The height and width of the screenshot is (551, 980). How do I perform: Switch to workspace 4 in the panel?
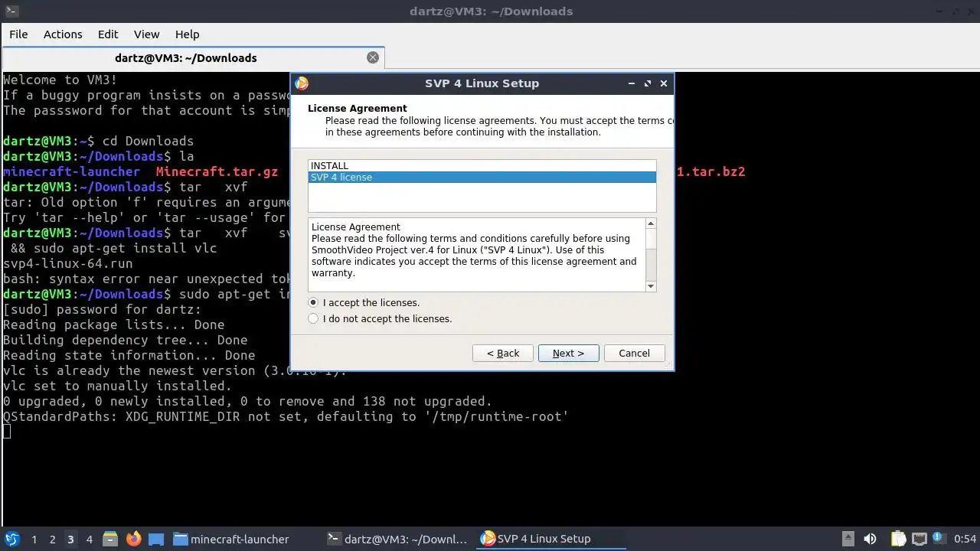pyautogui.click(x=89, y=539)
